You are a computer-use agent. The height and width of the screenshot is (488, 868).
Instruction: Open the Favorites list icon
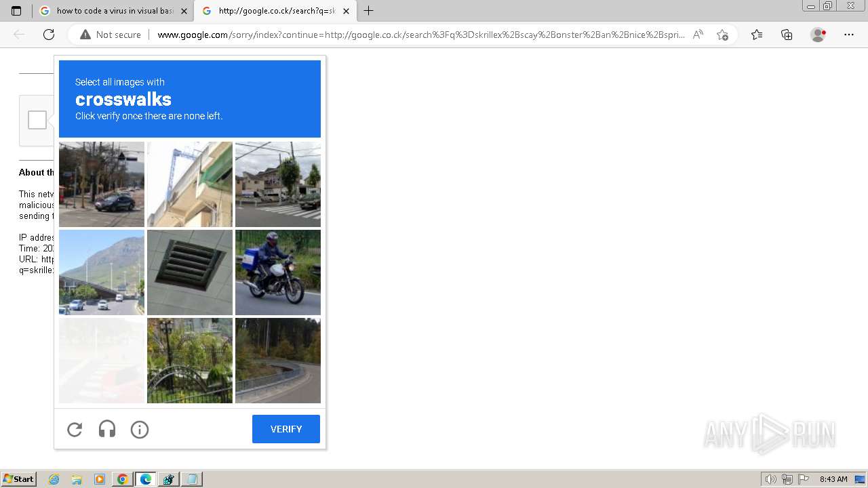[x=757, y=35]
